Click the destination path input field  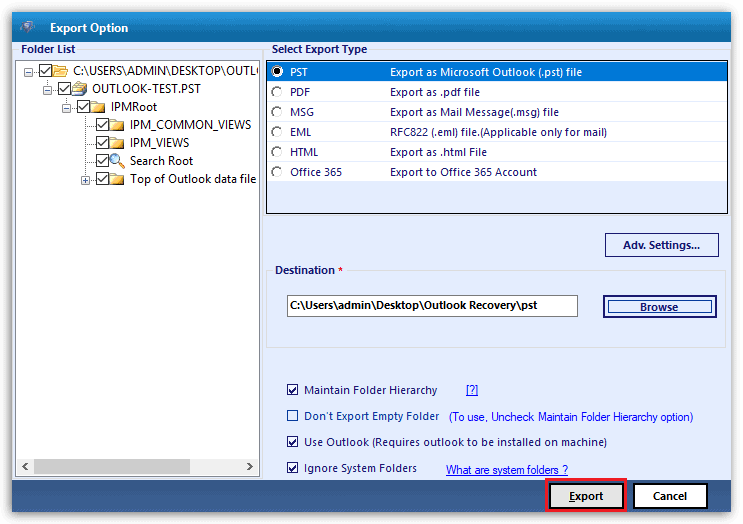(432, 306)
